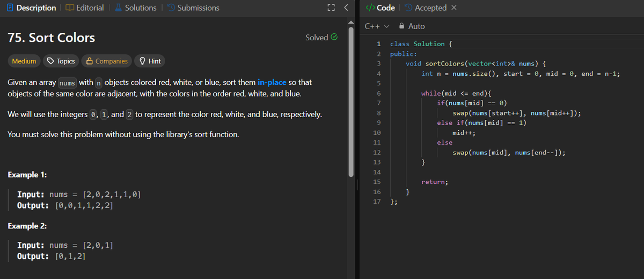Show the Topics tag

point(61,61)
